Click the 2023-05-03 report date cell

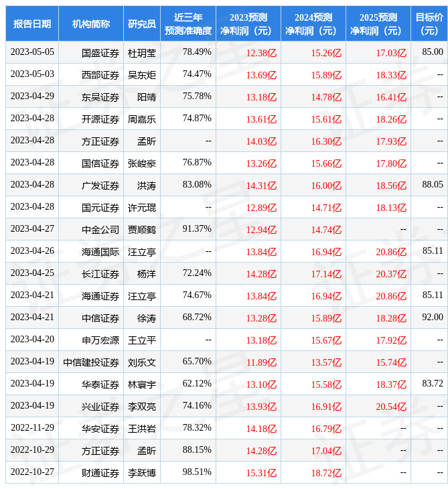tap(32, 74)
